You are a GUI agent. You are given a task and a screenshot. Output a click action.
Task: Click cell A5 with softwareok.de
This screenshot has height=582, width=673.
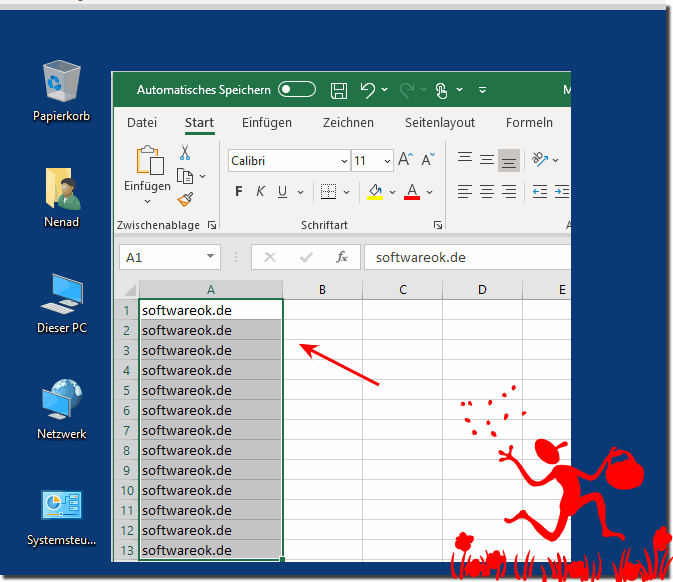pyautogui.click(x=210, y=391)
